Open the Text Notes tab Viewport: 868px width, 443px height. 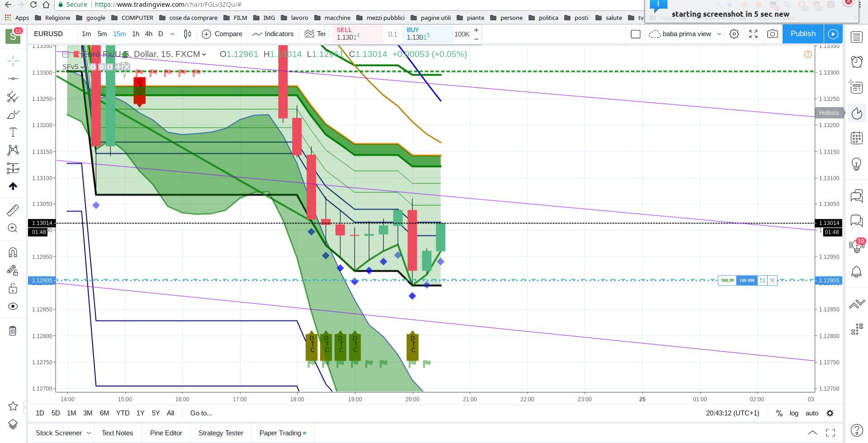118,433
